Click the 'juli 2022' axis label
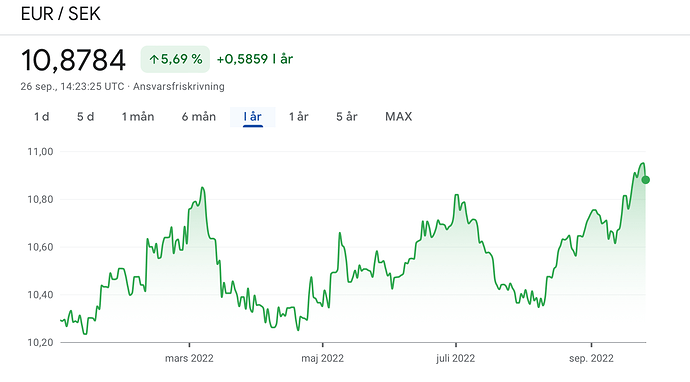This screenshot has width=690, height=382. pyautogui.click(x=456, y=358)
